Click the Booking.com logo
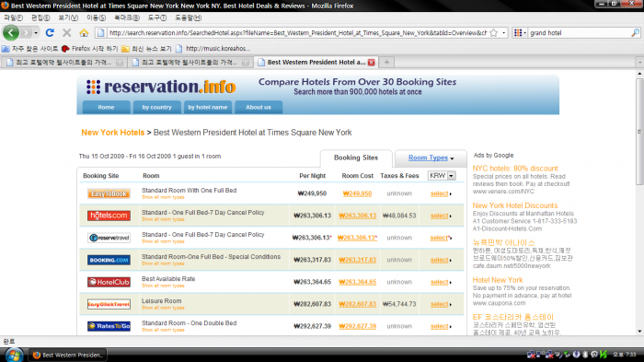Screen dimensions: 644x362 coord(109,260)
